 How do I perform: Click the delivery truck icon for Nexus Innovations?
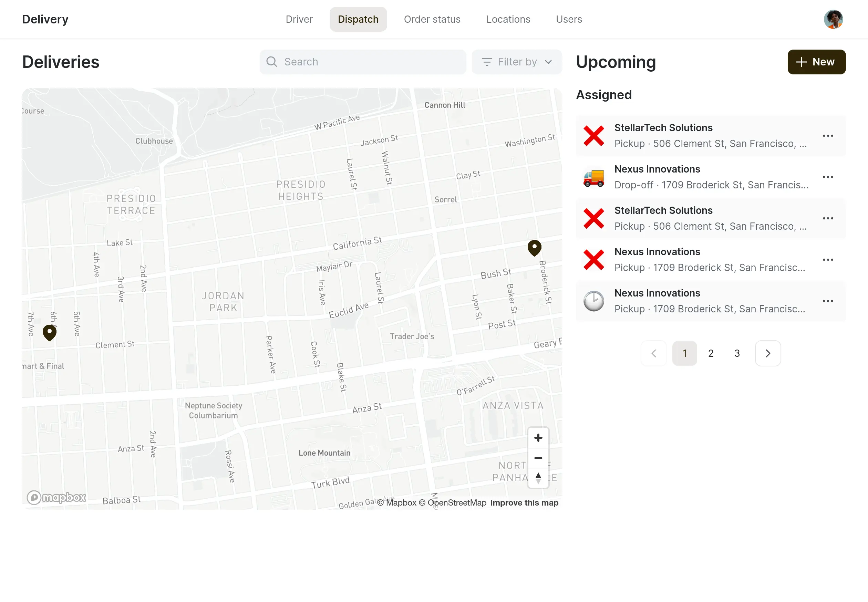[593, 177]
